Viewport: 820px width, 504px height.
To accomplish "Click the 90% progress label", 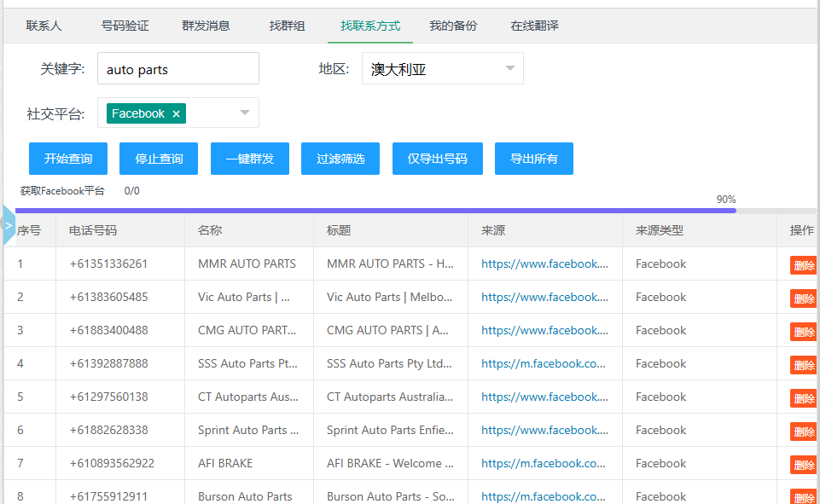I will pos(726,200).
